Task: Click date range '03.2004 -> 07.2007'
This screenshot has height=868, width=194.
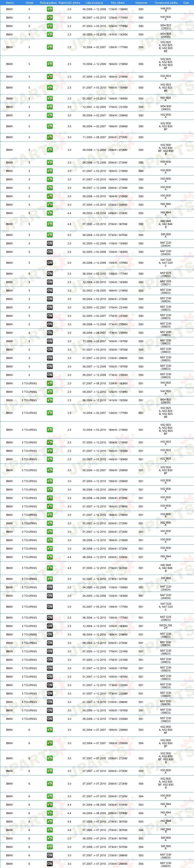Action: [94, 743]
